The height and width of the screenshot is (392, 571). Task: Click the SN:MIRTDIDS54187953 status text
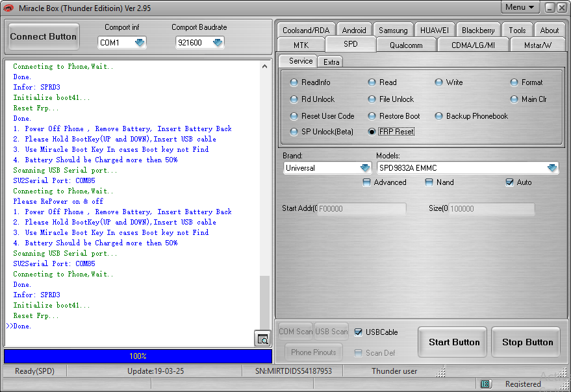(x=294, y=371)
